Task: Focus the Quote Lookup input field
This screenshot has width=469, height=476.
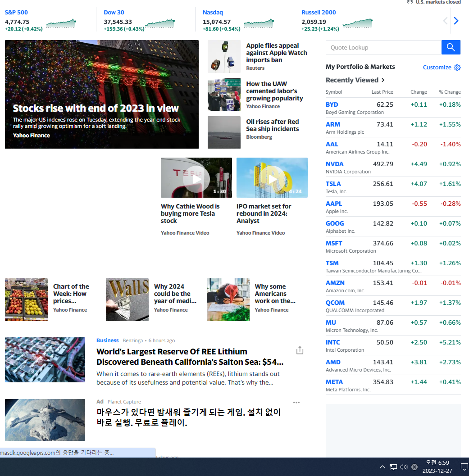Action: coord(383,47)
